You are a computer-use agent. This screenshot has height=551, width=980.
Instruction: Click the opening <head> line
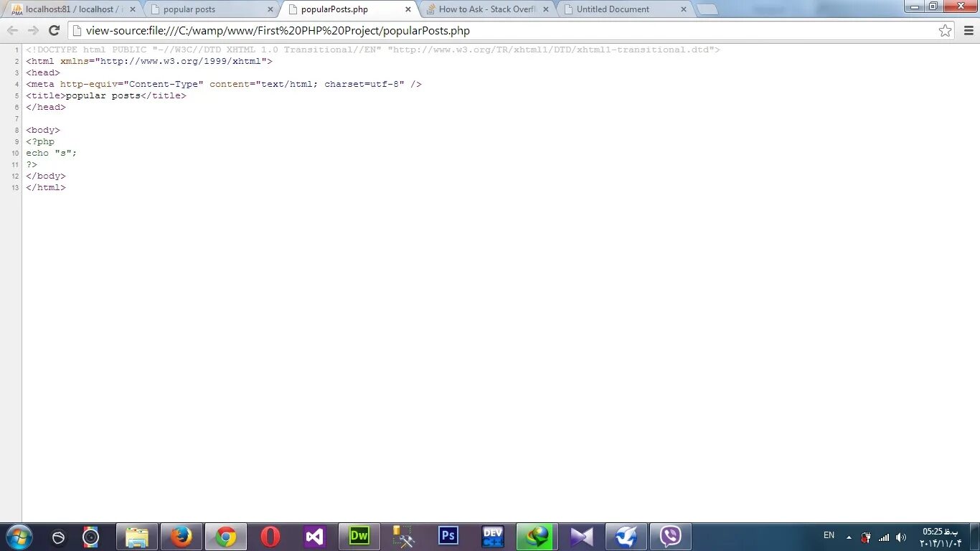pos(43,72)
